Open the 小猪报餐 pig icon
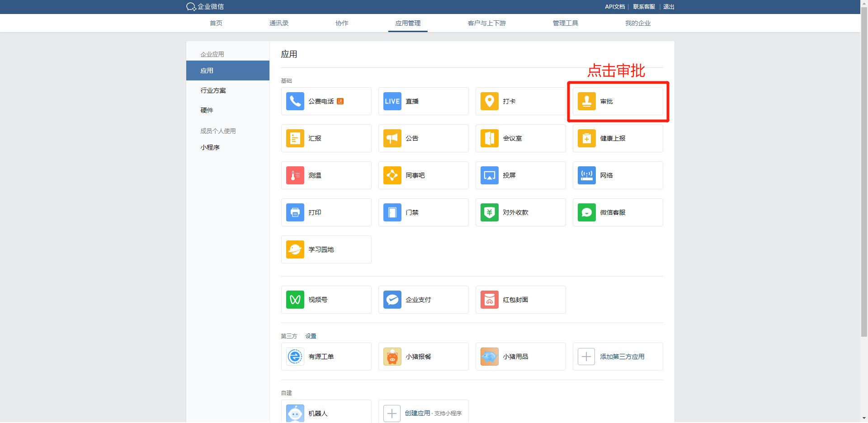This screenshot has height=423, width=868. tap(392, 357)
